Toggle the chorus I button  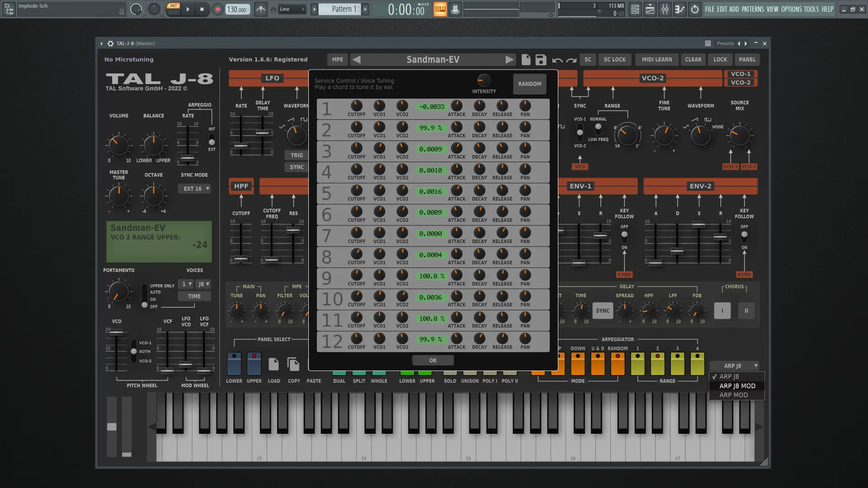coord(722,311)
